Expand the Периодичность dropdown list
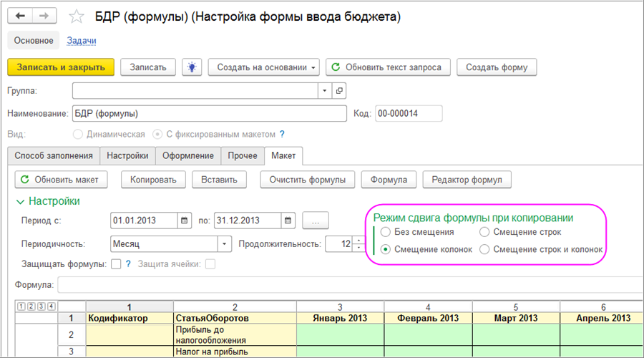This screenshot has height=358, width=644. [x=225, y=244]
